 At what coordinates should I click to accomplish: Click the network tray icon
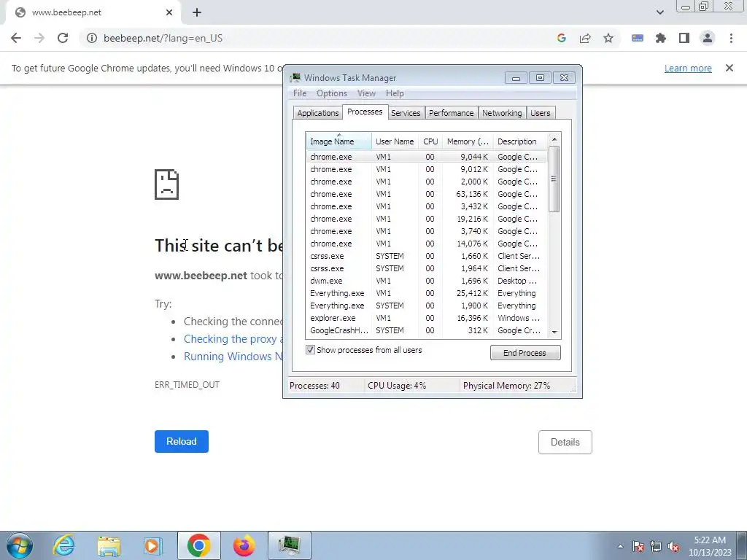[x=656, y=546]
